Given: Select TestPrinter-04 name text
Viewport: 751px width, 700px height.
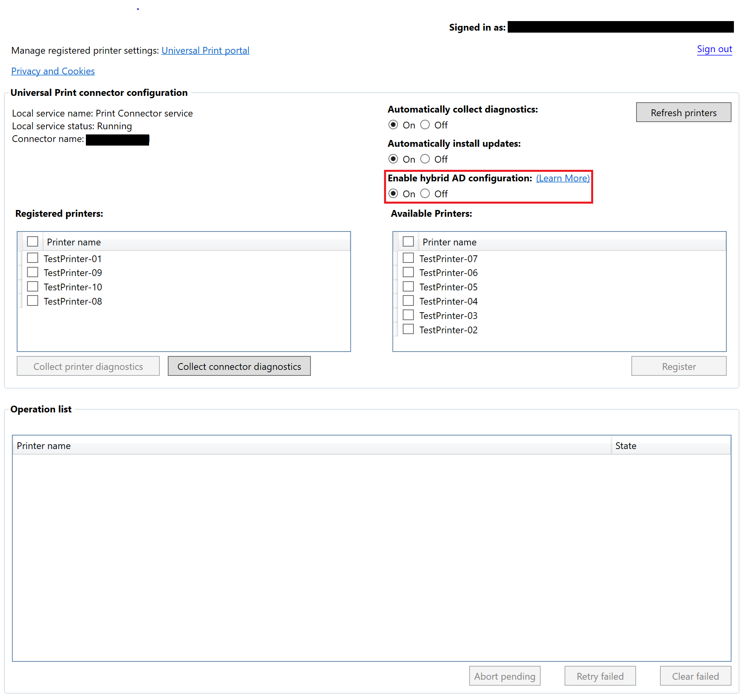Looking at the screenshot, I should (448, 301).
